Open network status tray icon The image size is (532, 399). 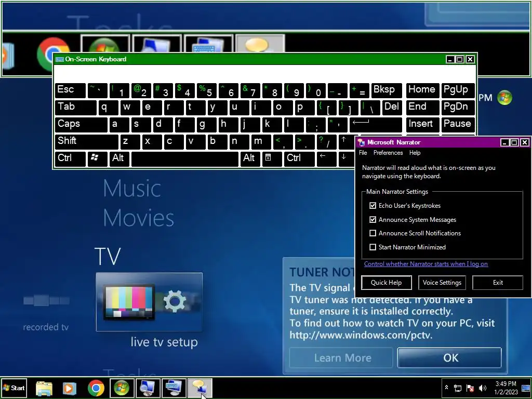point(458,388)
